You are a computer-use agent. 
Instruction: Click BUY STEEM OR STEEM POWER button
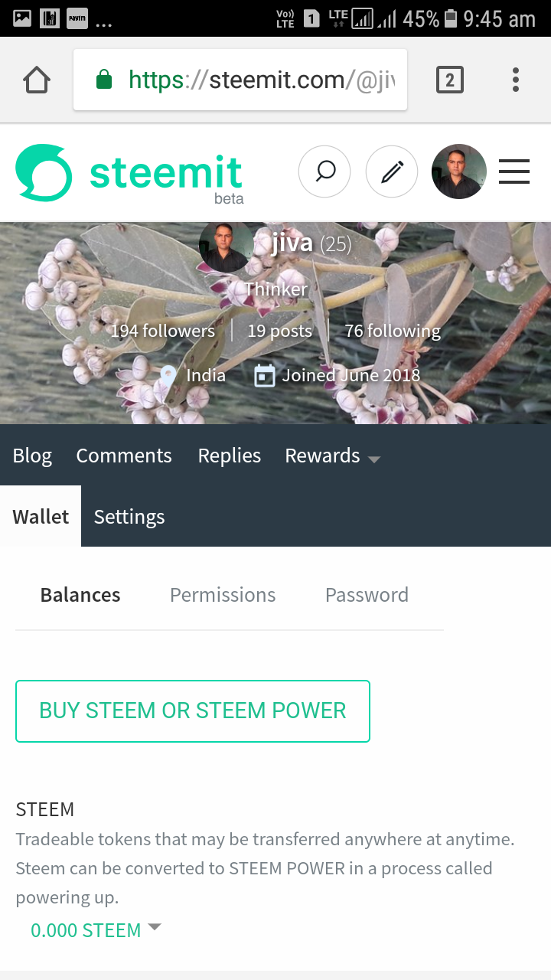pos(193,710)
